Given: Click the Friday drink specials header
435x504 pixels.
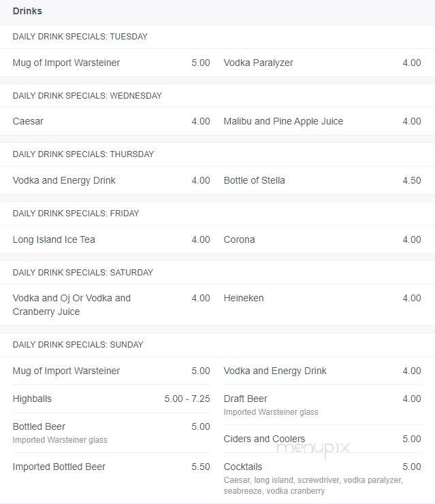Looking at the screenshot, I should [x=76, y=214].
